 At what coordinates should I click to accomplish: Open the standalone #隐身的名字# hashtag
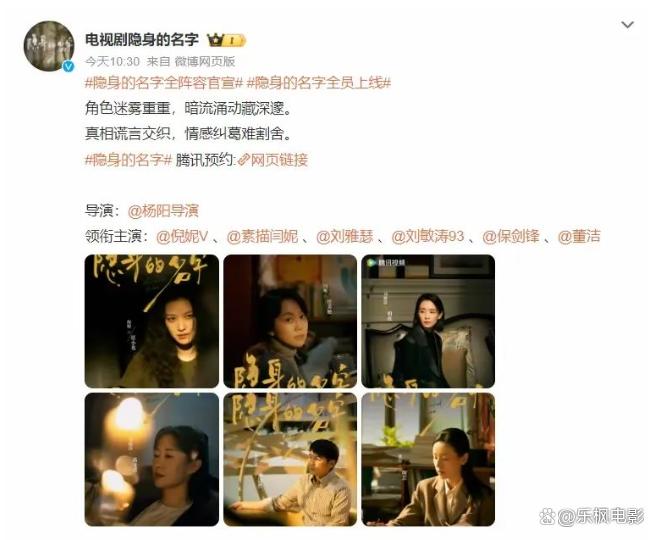point(128,160)
